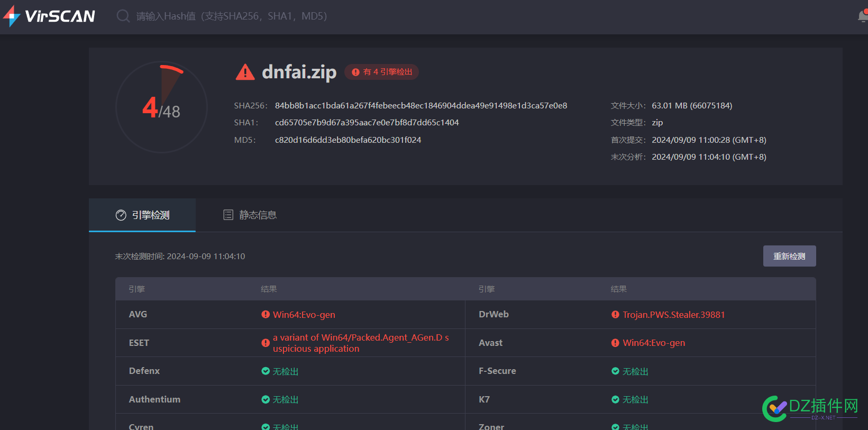Click ESET's Packed.Agent_AGen.D result text
This screenshot has width=868, height=430.
(361, 343)
